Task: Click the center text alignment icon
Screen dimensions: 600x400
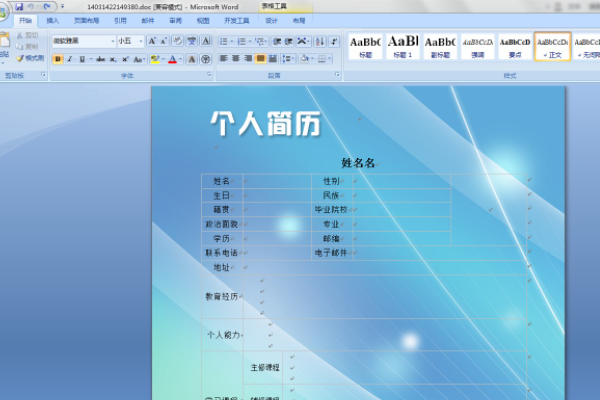Action: [235, 59]
